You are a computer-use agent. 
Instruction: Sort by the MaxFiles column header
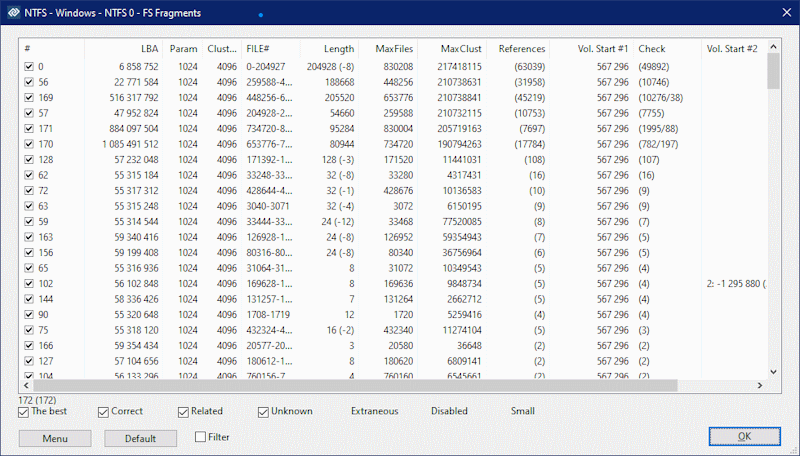click(388, 49)
